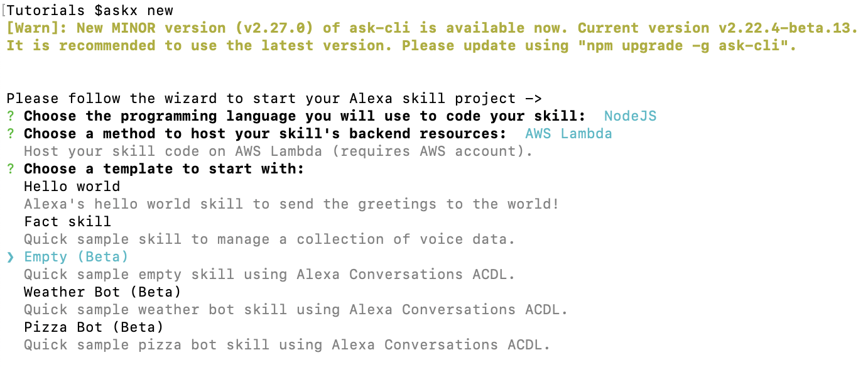Screen dimensions: 868x367
Task: Select the Hello world template
Action: (72, 187)
